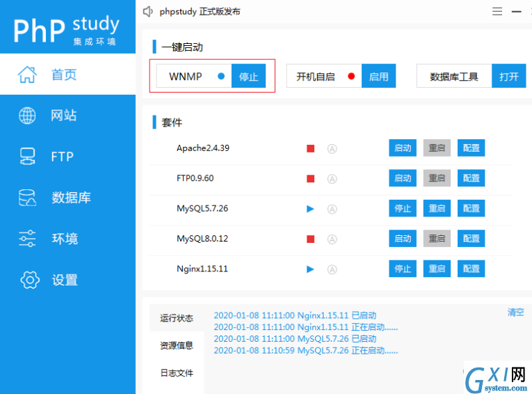Screen dimensions: 532x394
Task: Click the home house icon
Action: (27, 74)
